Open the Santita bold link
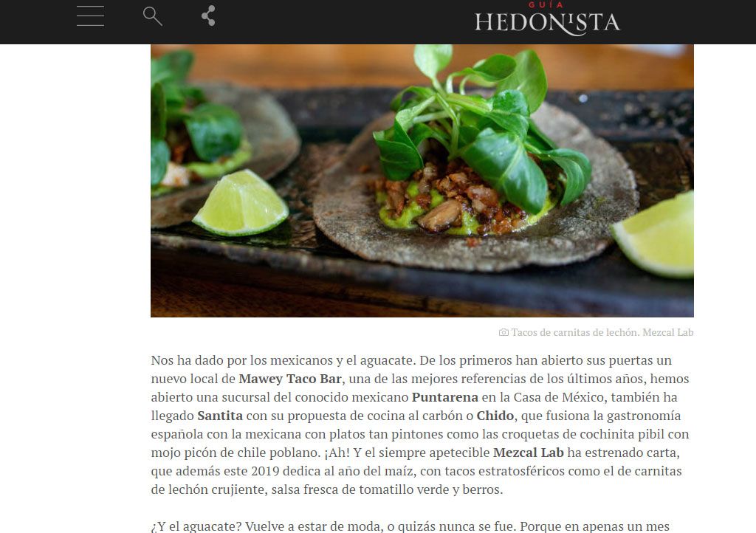 [x=220, y=416]
